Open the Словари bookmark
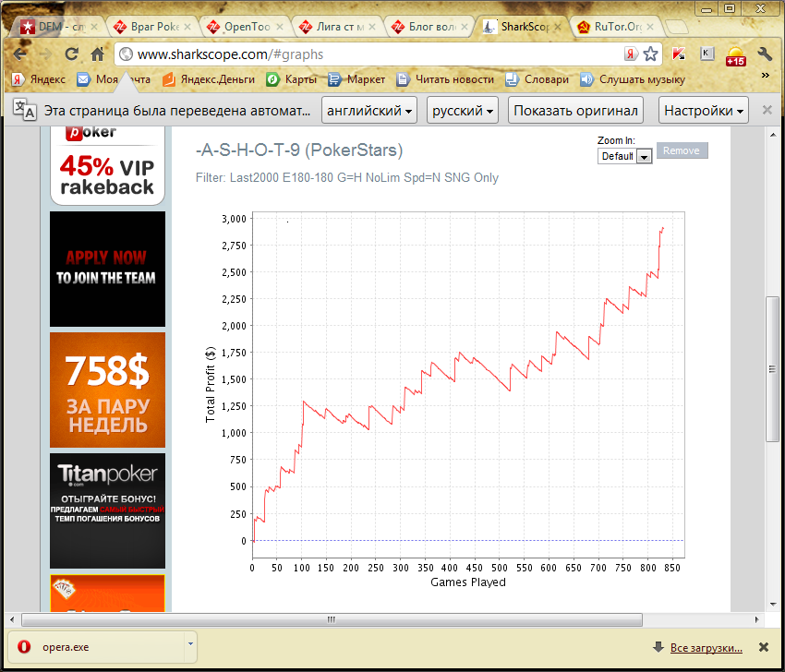The height and width of the screenshot is (672, 785). [x=537, y=79]
